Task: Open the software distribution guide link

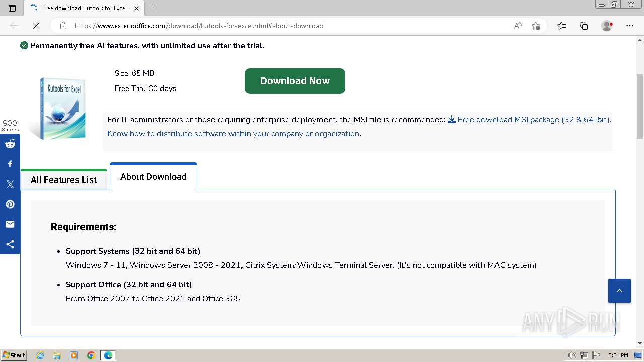Action: point(233,134)
